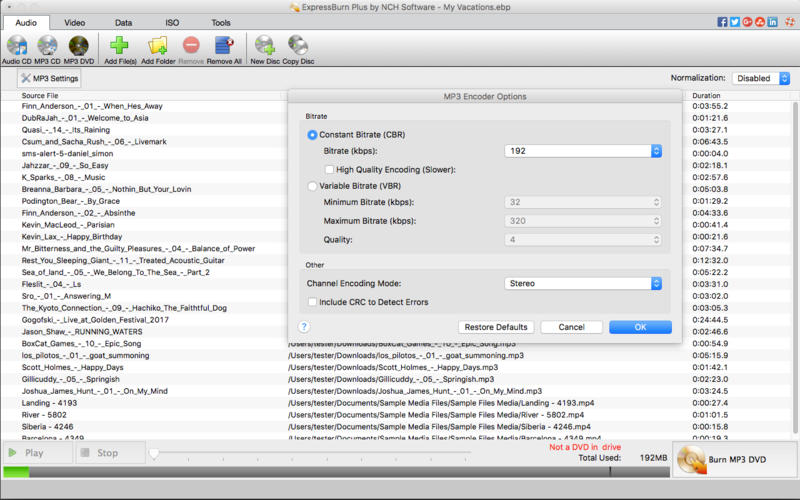Switch to the Video tab
This screenshot has width=800, height=500.
74,22
